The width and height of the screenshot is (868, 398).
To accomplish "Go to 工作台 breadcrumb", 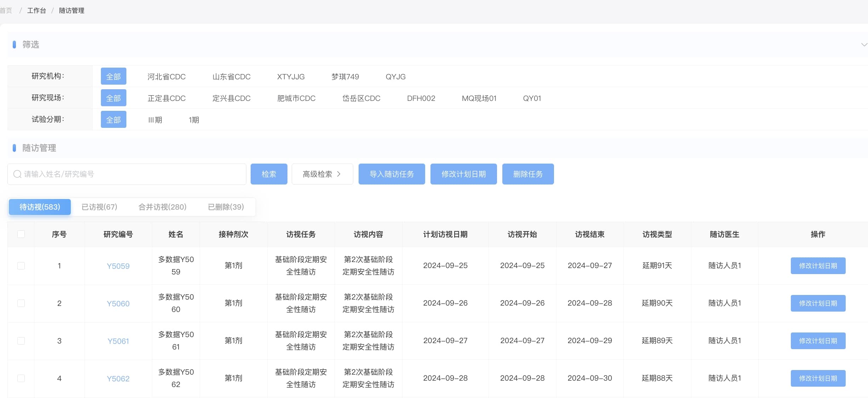I will tap(37, 11).
